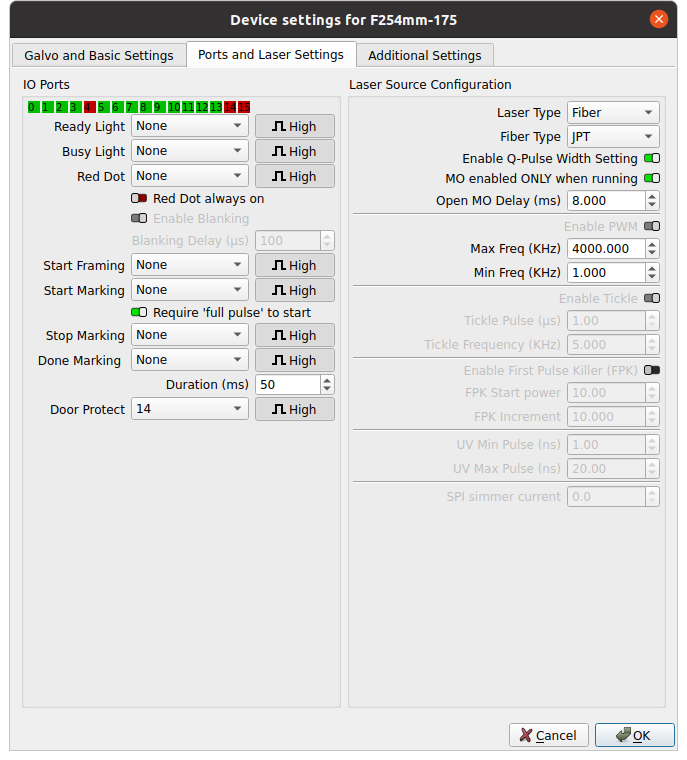
Task: Toggle MO enabled ONLY when running
Action: tap(652, 178)
